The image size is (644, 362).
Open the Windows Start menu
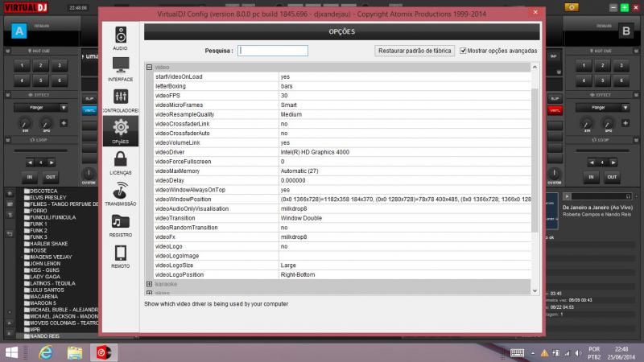click(11, 352)
